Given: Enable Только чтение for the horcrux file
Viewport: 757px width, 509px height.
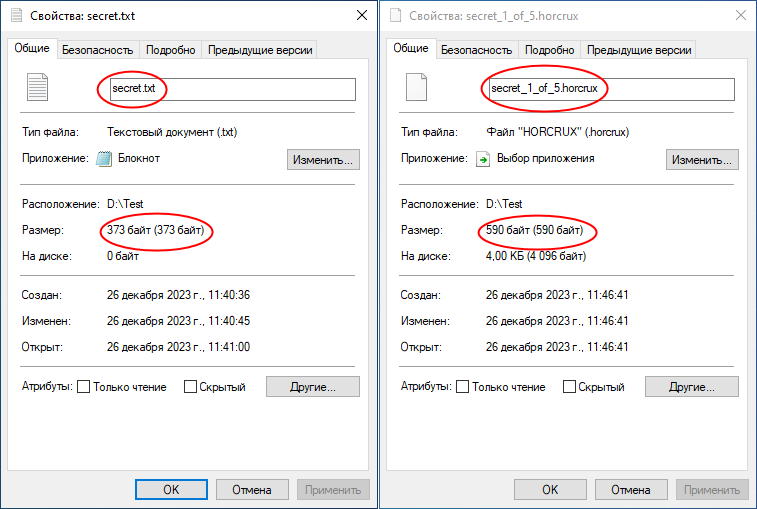Looking at the screenshot, I should tap(463, 387).
